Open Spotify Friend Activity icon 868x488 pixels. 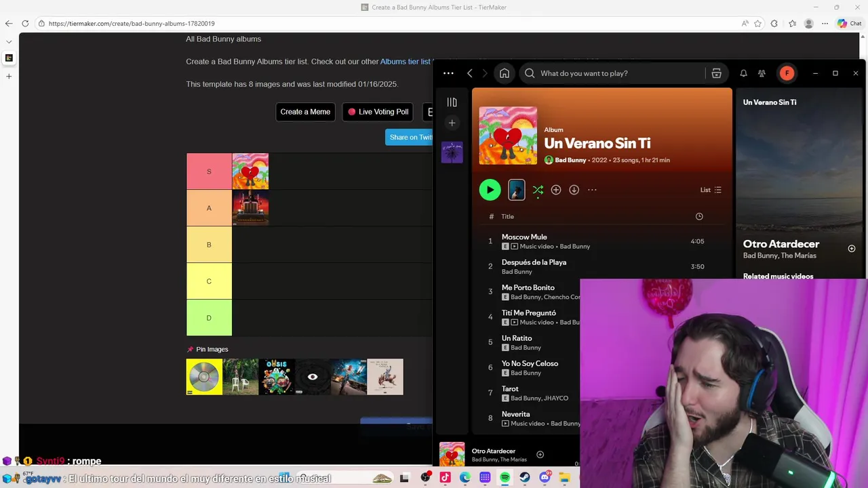[762, 73]
